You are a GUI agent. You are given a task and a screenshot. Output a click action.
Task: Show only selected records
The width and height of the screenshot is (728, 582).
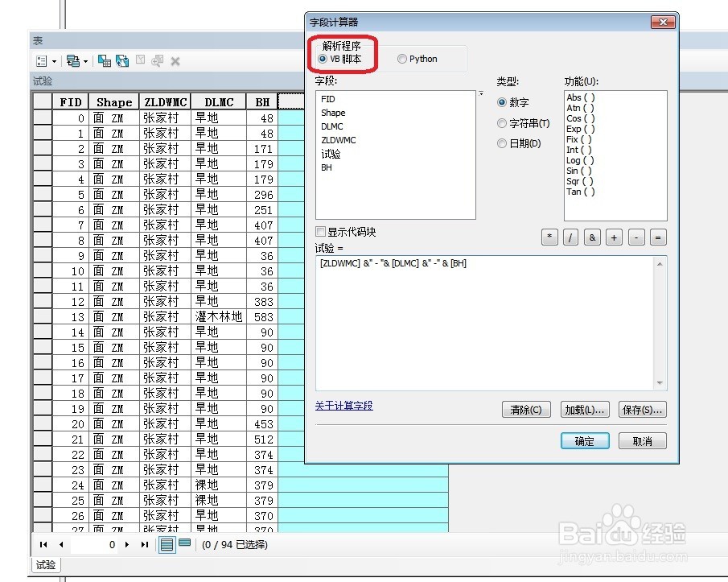tap(183, 544)
